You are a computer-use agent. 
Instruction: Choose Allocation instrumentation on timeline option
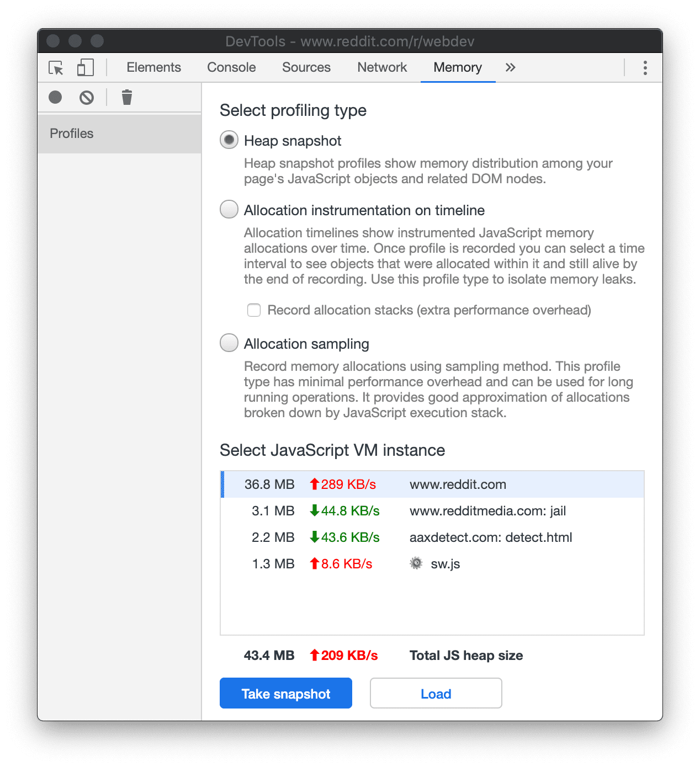coord(229,210)
